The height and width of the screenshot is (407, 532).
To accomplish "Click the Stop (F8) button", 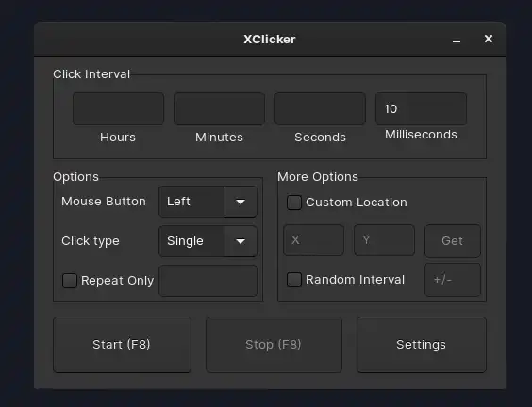I will (x=274, y=345).
